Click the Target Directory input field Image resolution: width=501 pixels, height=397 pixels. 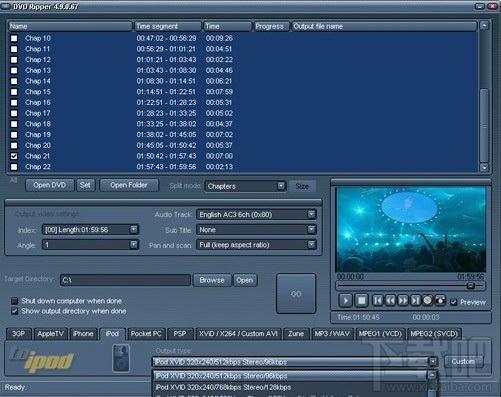(x=125, y=280)
